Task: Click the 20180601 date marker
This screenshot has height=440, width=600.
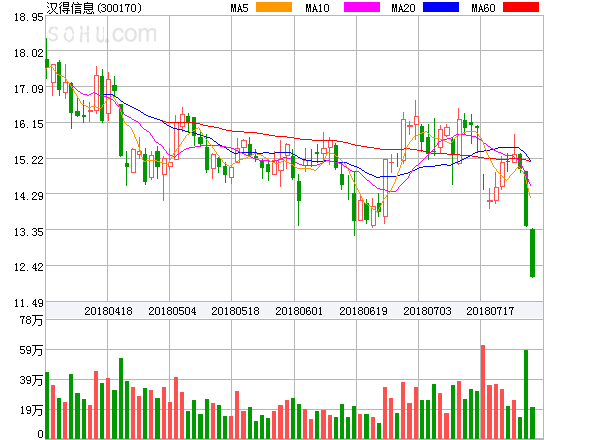Action: click(x=299, y=311)
